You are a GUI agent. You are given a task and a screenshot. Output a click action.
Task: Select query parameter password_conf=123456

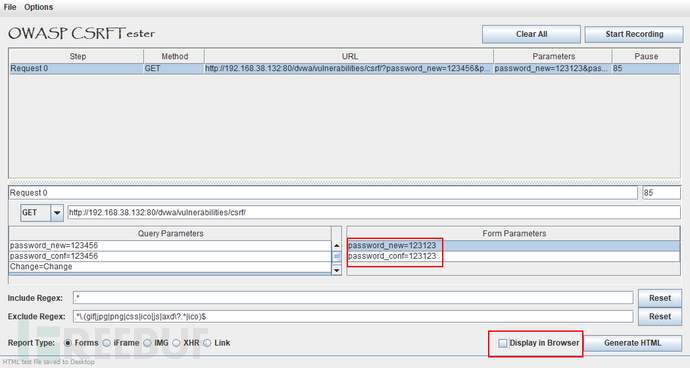pos(170,256)
